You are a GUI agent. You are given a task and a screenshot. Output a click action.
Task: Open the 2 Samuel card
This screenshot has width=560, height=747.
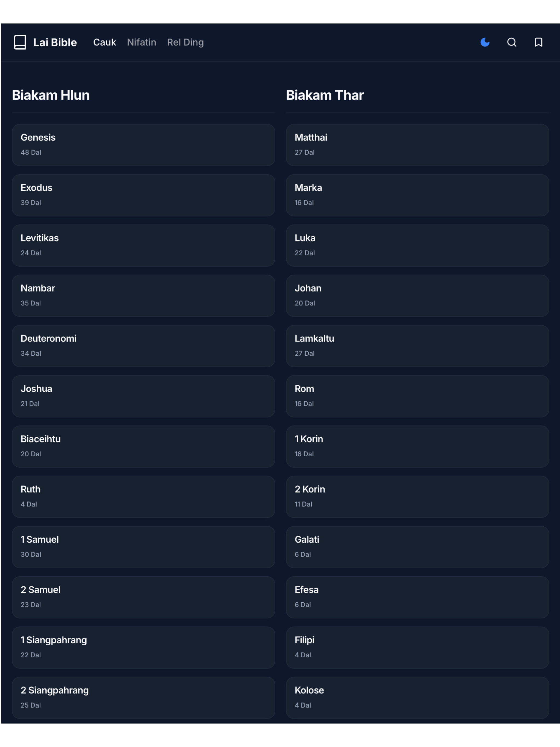click(x=144, y=597)
